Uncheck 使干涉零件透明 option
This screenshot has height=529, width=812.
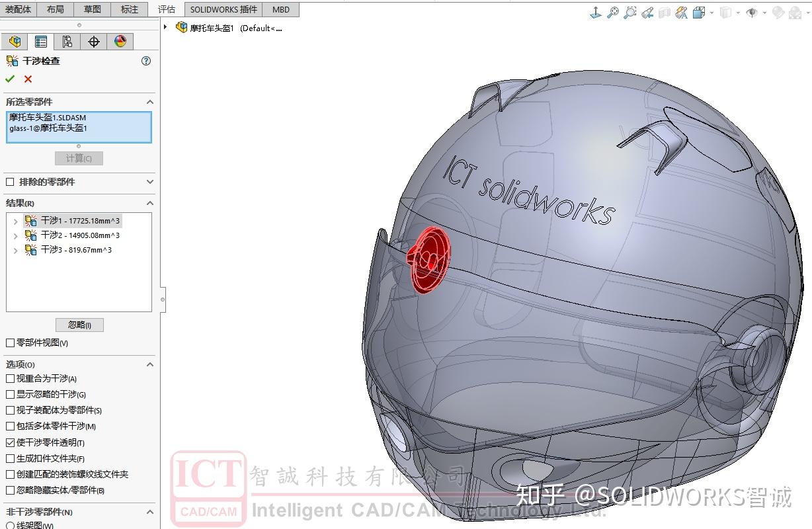pyautogui.click(x=9, y=442)
